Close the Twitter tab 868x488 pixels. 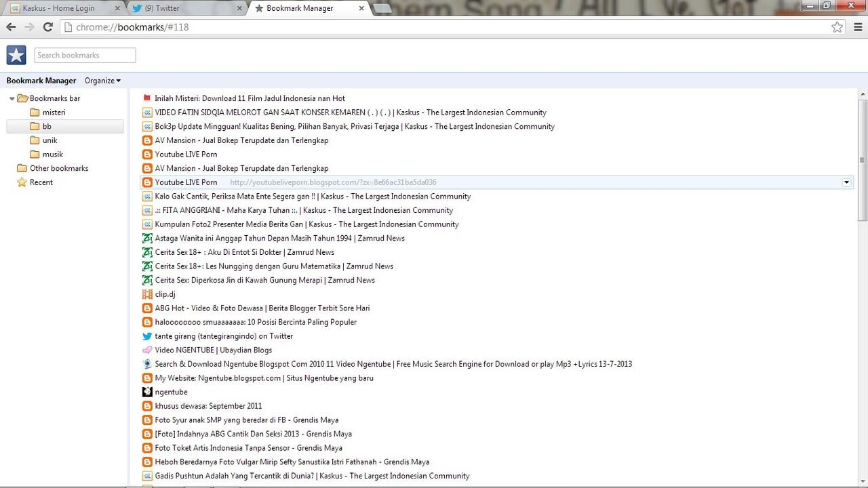[239, 9]
